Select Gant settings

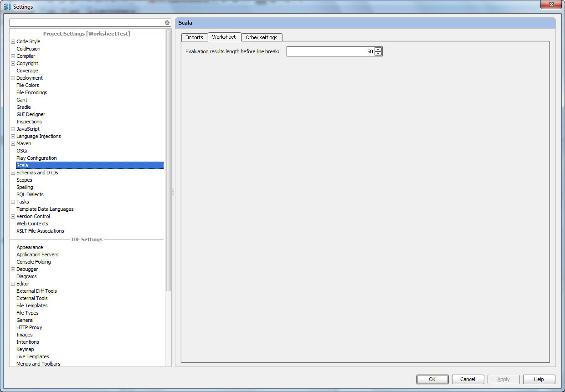tap(22, 100)
